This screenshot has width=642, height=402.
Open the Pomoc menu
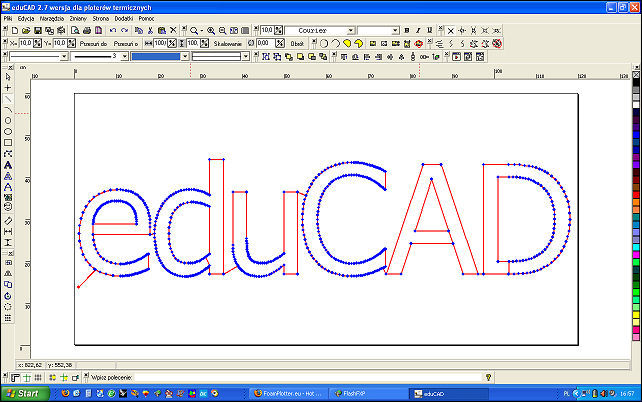[146, 18]
